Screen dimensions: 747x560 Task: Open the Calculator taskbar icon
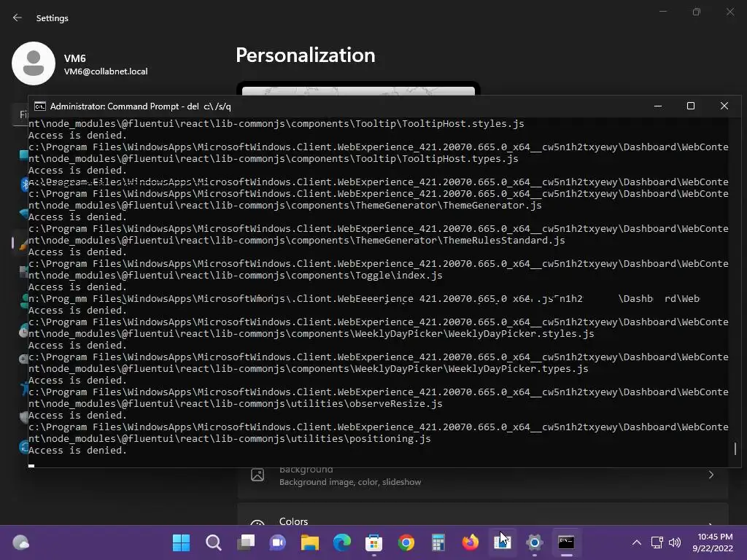(x=438, y=542)
